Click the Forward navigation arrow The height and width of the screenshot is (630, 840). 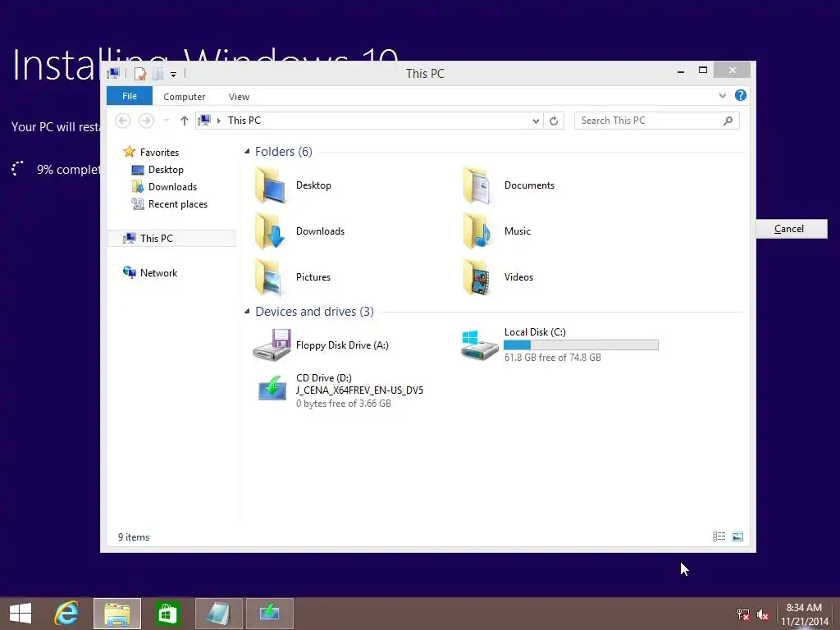tap(146, 121)
